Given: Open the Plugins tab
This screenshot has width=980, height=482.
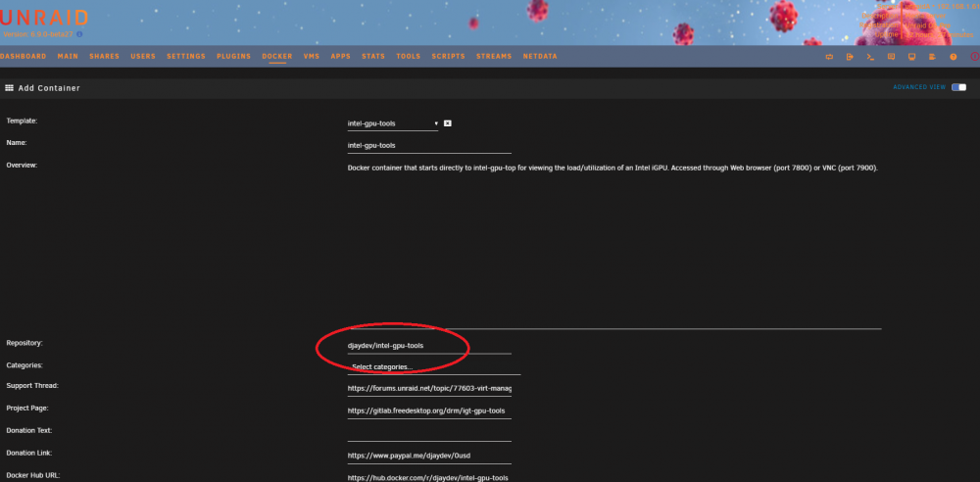Looking at the screenshot, I should (234, 56).
